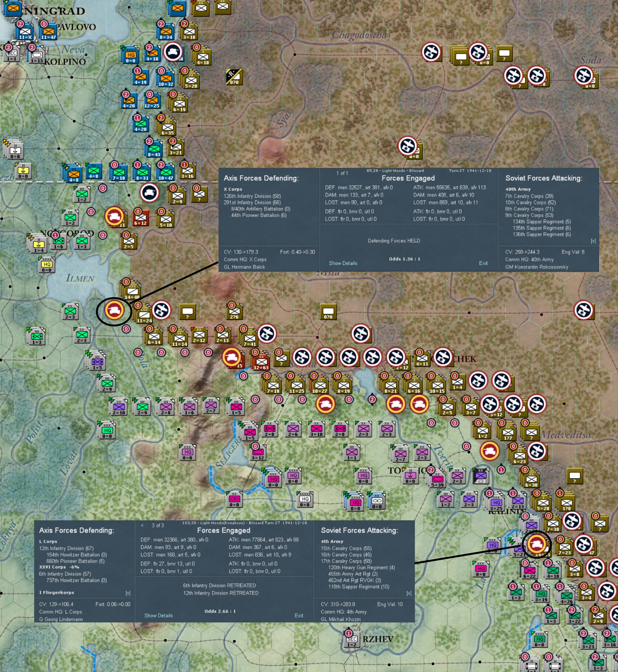Select the 8=19 Soviet unit counter
Image resolution: width=618 pixels, height=672 pixels.
(x=343, y=384)
